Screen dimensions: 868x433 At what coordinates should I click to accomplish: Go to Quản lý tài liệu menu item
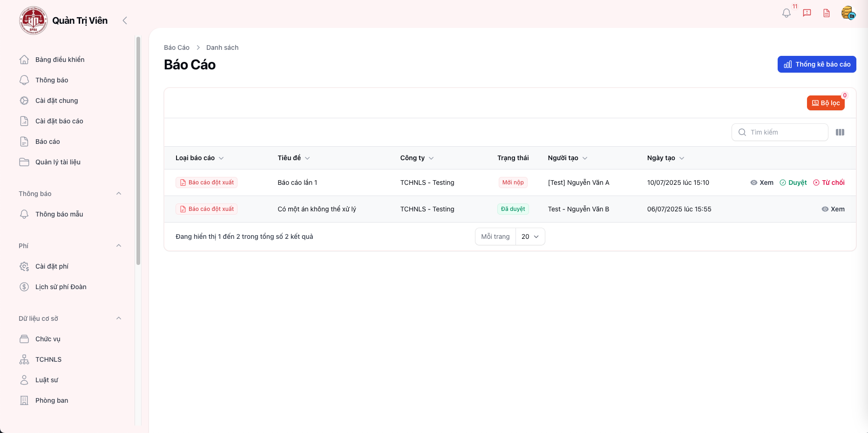tap(58, 162)
